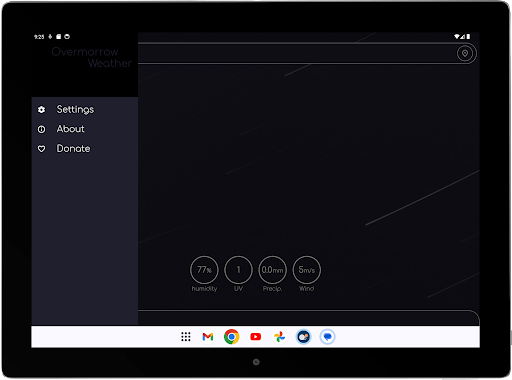Image resolution: width=512 pixels, height=380 pixels.
Task: Tap the 5m/s Wind circle
Action: 307,270
